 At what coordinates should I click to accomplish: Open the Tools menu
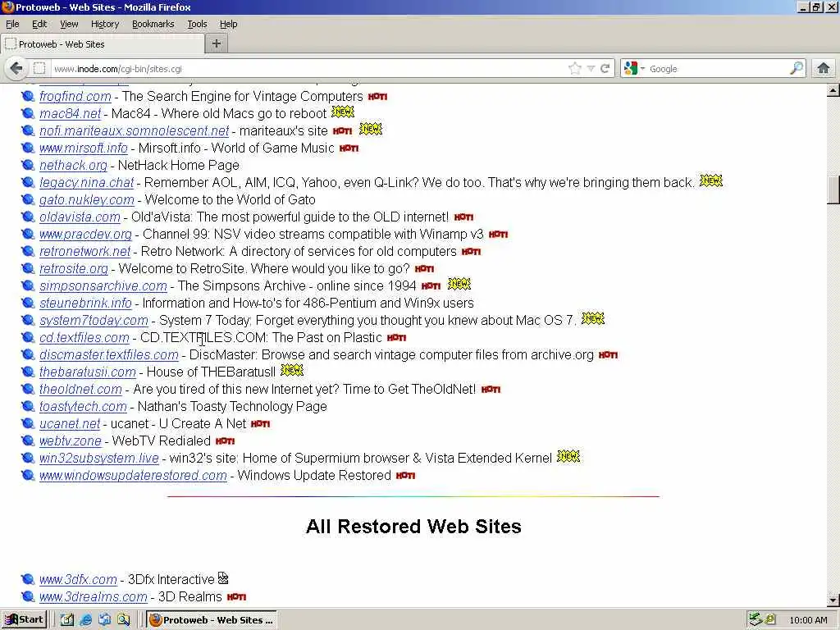click(197, 24)
